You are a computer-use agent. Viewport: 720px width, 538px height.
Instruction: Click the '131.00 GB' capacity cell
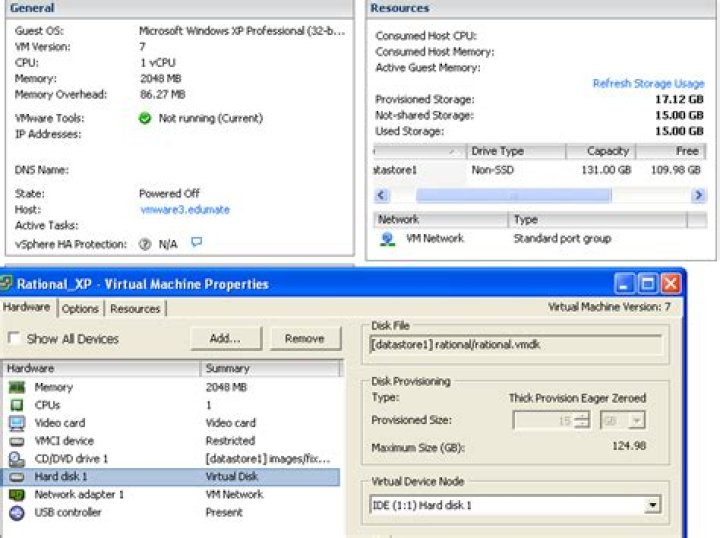pyautogui.click(x=606, y=170)
